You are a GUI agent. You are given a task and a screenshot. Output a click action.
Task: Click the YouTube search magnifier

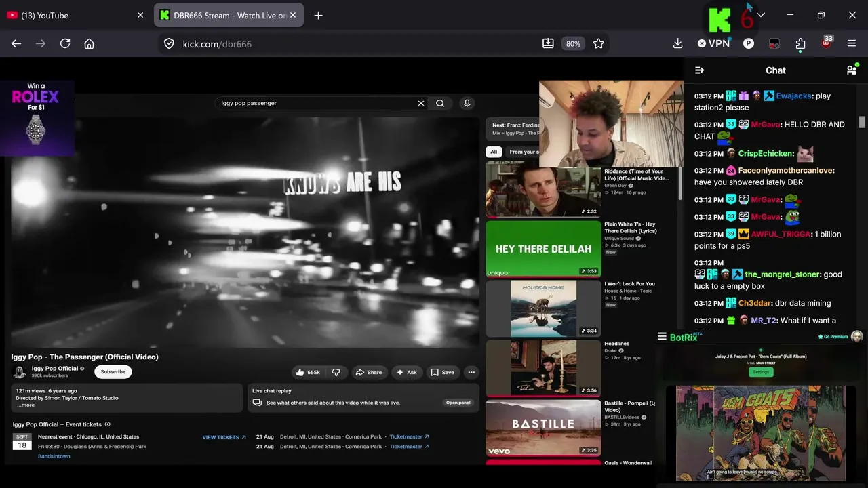tap(440, 103)
